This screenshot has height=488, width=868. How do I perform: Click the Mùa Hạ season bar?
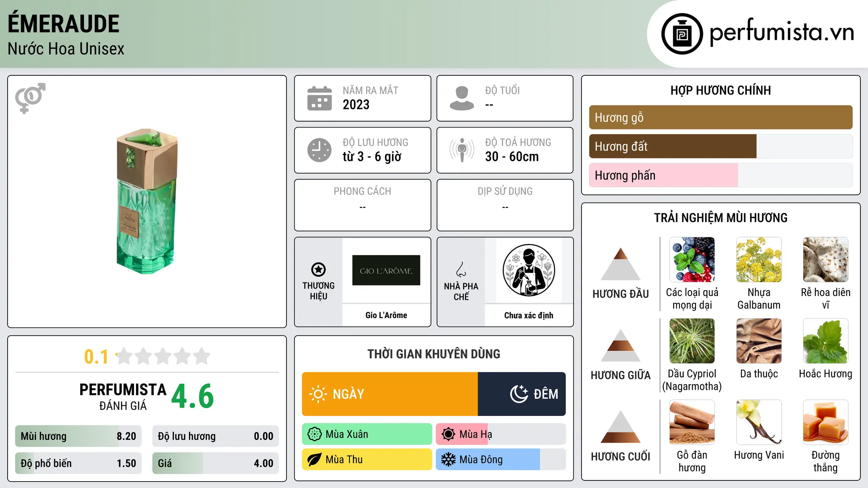501,434
